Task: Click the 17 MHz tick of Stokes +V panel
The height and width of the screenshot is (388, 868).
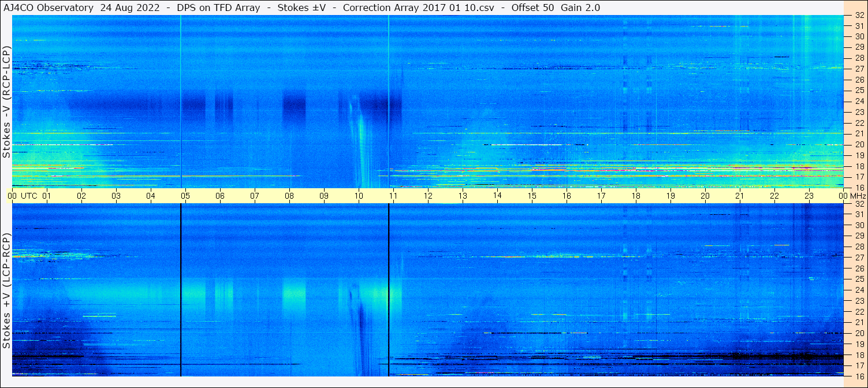Action: click(x=859, y=365)
